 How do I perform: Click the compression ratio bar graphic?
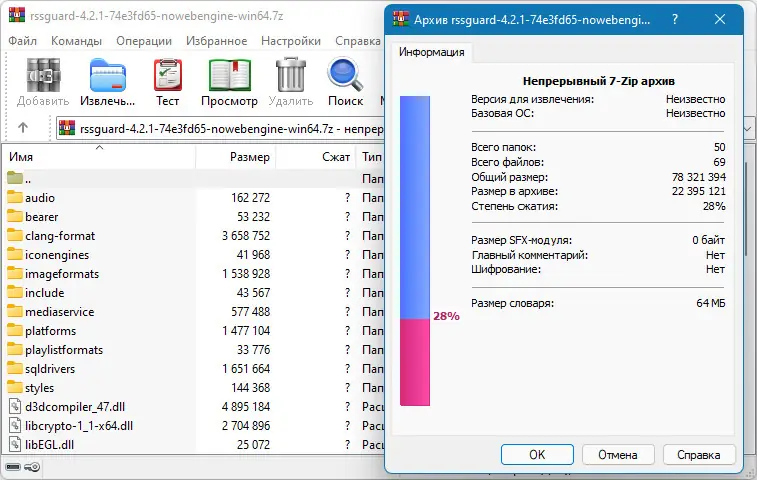click(x=415, y=251)
